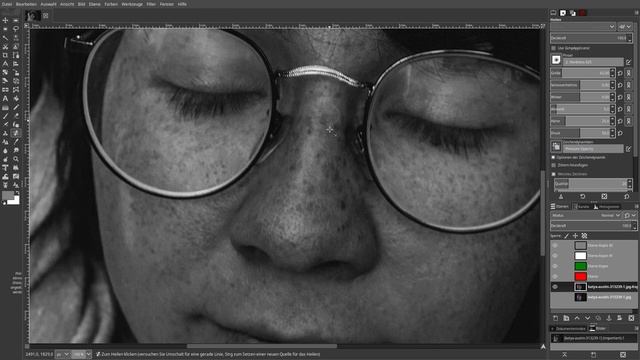Click the foreground color swatch
This screenshot has height=360, width=640.
(x=8, y=196)
